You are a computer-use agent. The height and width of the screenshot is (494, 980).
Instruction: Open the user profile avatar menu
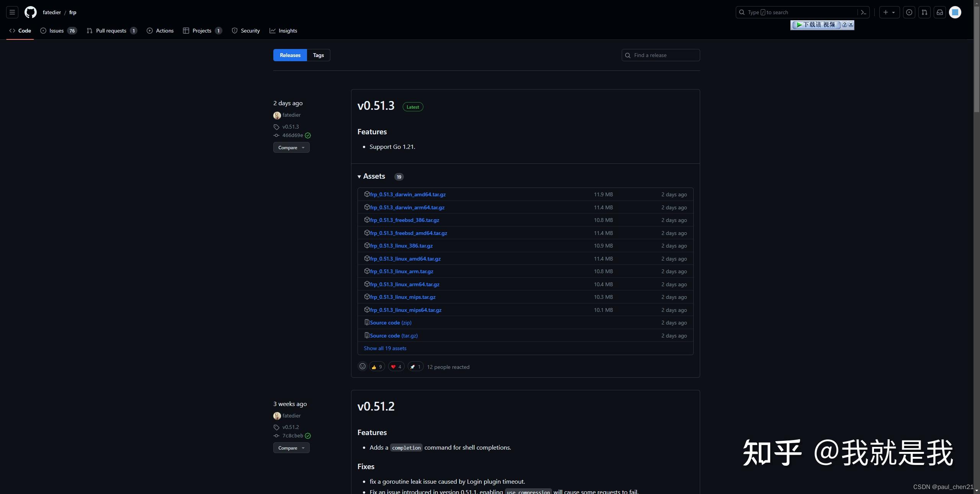955,12
